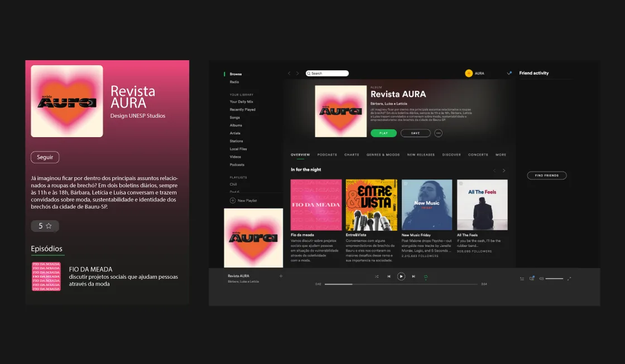This screenshot has width=625, height=364.
Task: Open Recently Played in Your Library
Action: [x=242, y=109]
